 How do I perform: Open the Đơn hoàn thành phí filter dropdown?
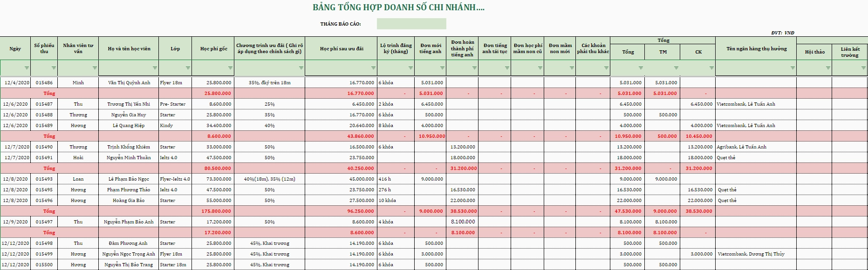tap(474, 68)
